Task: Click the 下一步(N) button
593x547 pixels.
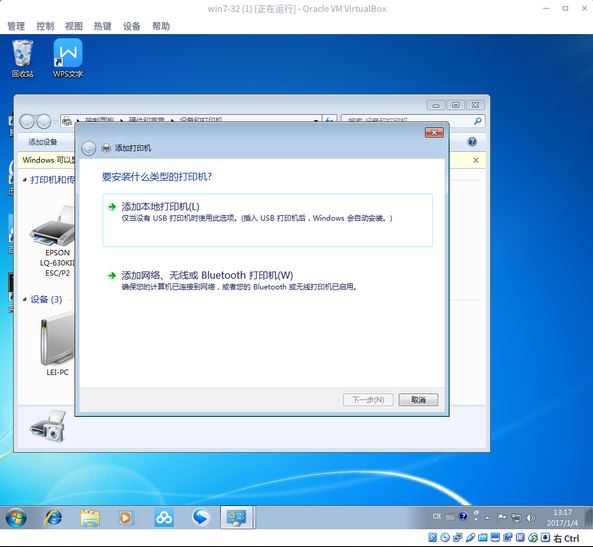Action: click(x=368, y=400)
